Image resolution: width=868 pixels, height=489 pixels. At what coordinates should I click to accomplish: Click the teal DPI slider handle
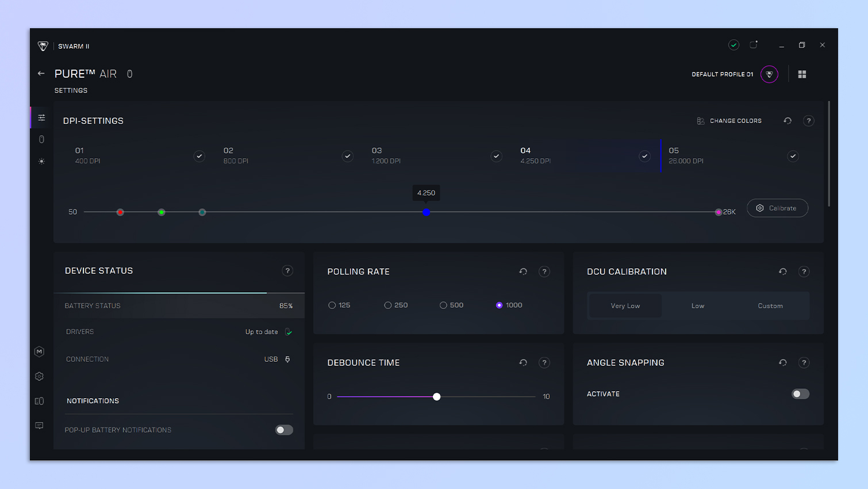click(x=202, y=212)
